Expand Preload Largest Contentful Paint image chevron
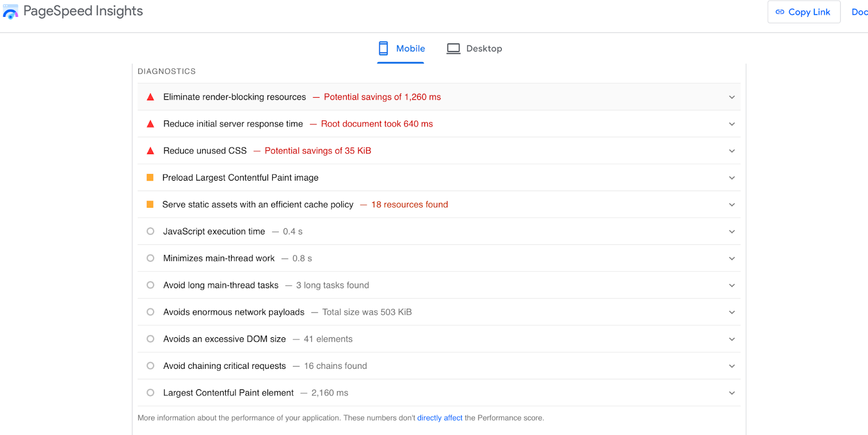This screenshot has height=435, width=868. (732, 178)
